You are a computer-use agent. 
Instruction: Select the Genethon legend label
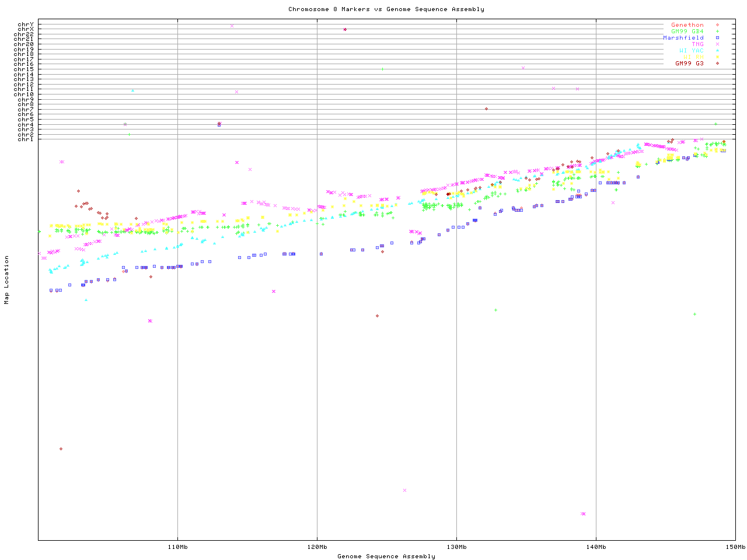click(x=687, y=25)
